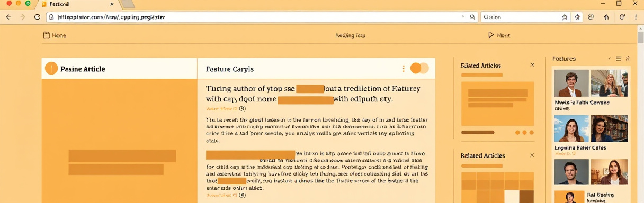The height and width of the screenshot is (203, 644).
Task: Open the Loguing Famer Cales feature title
Action: tap(580, 148)
